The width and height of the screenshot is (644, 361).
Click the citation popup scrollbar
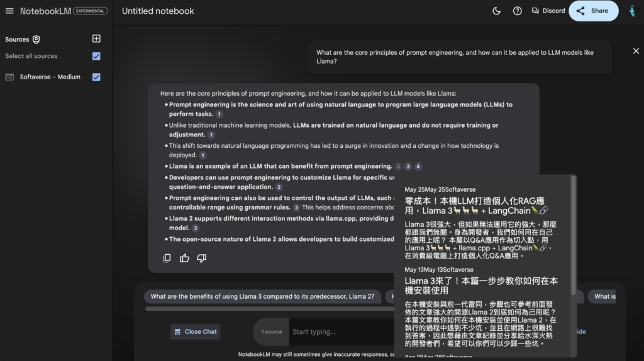(x=574, y=235)
